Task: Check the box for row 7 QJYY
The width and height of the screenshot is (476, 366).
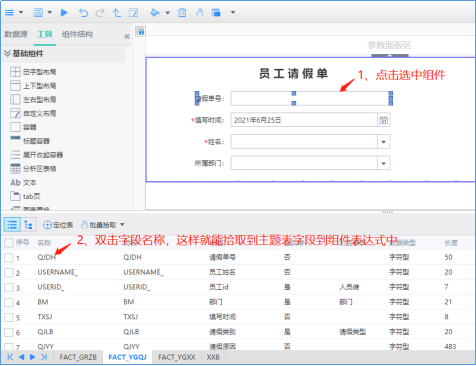Action: pos(9,346)
